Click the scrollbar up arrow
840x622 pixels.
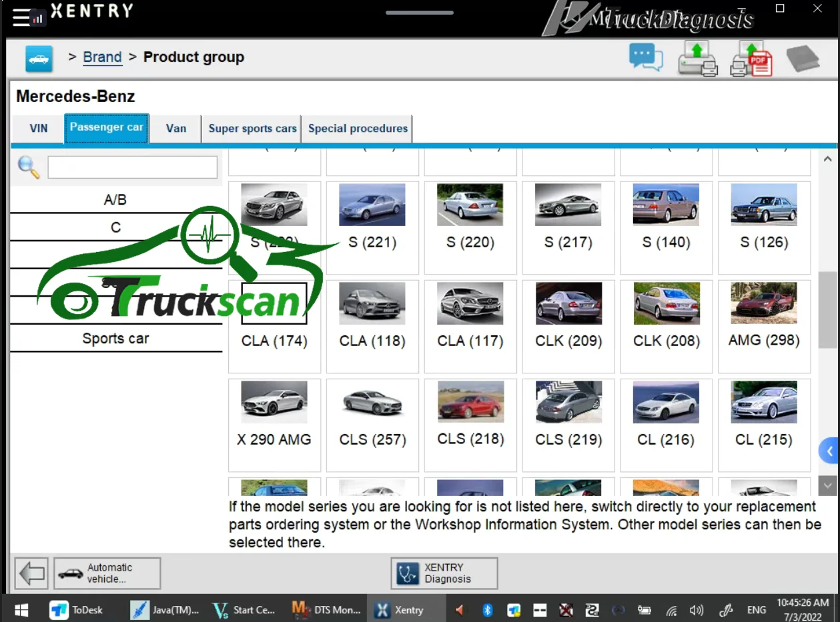tap(827, 159)
